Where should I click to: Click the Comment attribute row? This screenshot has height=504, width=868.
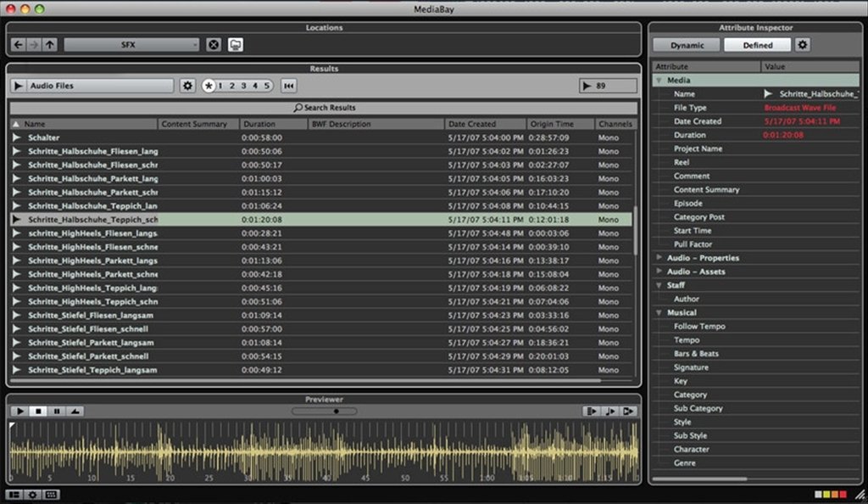tap(755, 176)
